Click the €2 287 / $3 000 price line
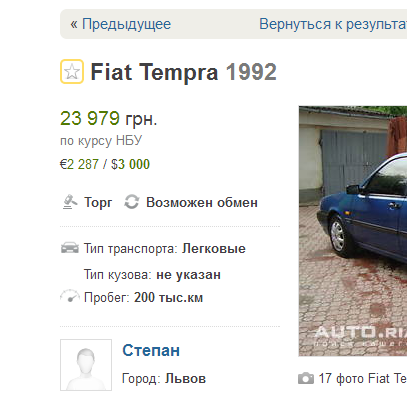The image size is (407, 393). pyautogui.click(x=105, y=164)
